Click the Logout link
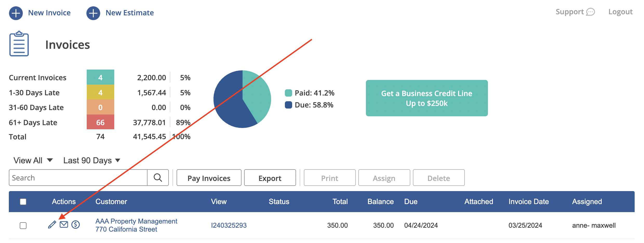The width and height of the screenshot is (644, 243). (x=620, y=12)
